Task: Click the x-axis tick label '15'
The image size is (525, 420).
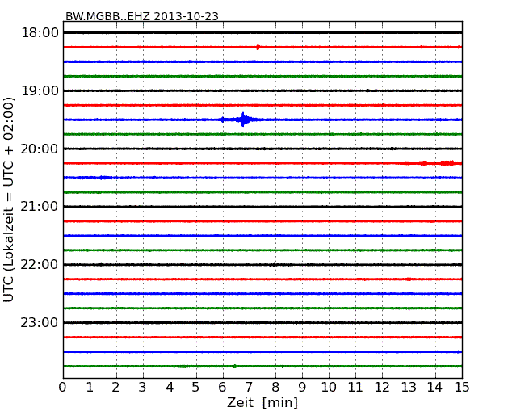Action: pos(462,388)
